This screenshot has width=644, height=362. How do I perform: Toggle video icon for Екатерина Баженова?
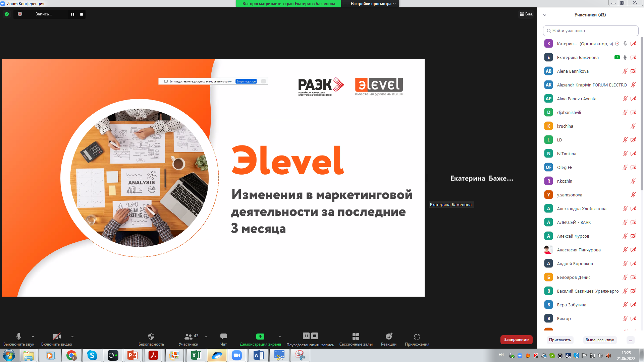click(x=633, y=57)
